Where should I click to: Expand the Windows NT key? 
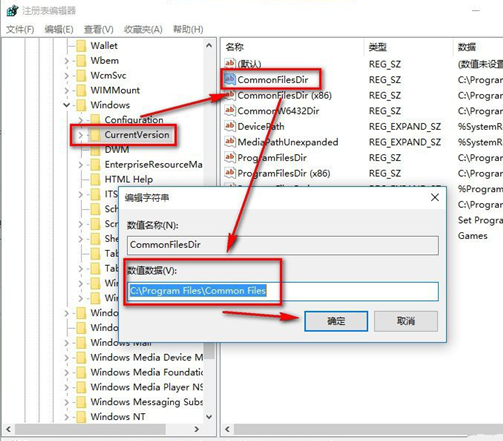pos(67,417)
